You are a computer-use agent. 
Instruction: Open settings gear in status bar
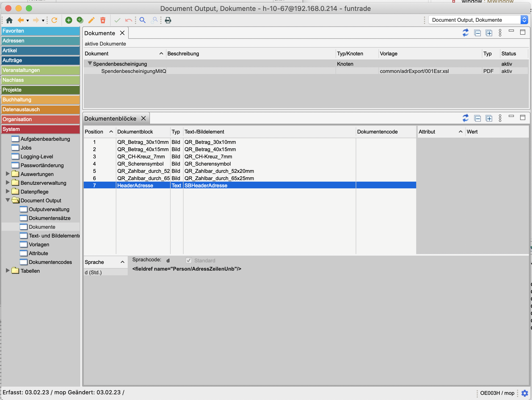[525, 393]
